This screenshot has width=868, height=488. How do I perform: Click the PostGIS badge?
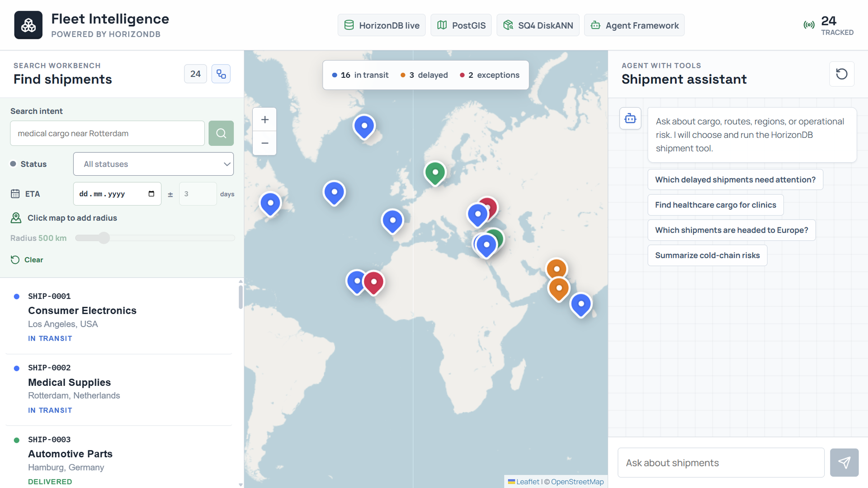461,25
